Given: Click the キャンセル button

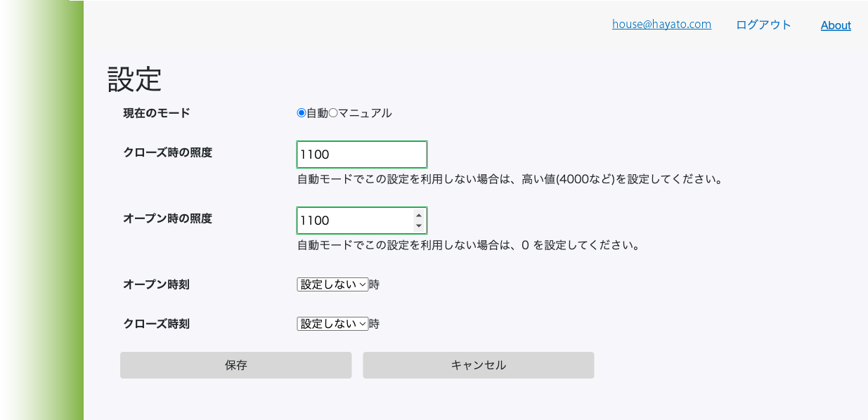Looking at the screenshot, I should pos(479,365).
